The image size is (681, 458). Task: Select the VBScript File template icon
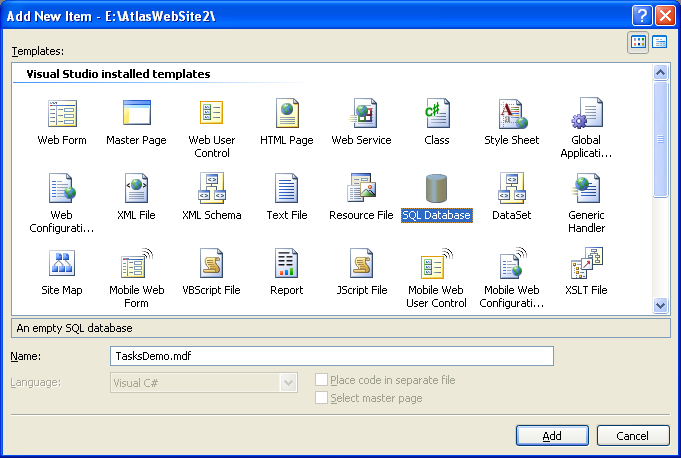pyautogui.click(x=212, y=263)
